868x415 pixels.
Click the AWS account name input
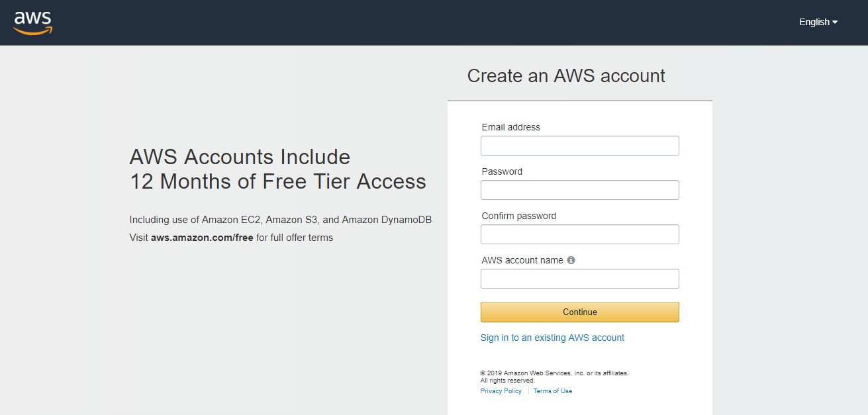(x=579, y=279)
